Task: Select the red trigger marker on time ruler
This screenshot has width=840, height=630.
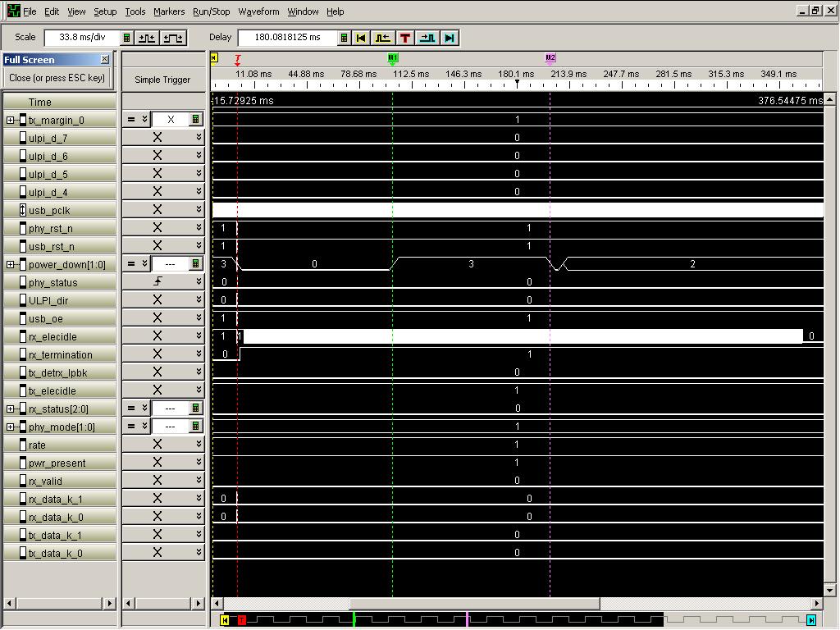Action: [x=238, y=60]
